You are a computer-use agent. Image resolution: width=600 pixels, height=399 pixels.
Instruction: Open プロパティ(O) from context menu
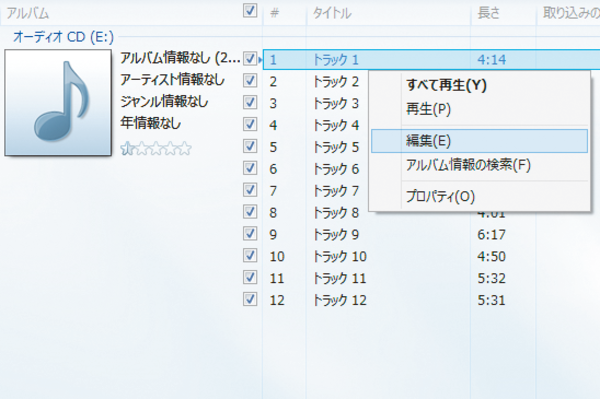(x=479, y=197)
